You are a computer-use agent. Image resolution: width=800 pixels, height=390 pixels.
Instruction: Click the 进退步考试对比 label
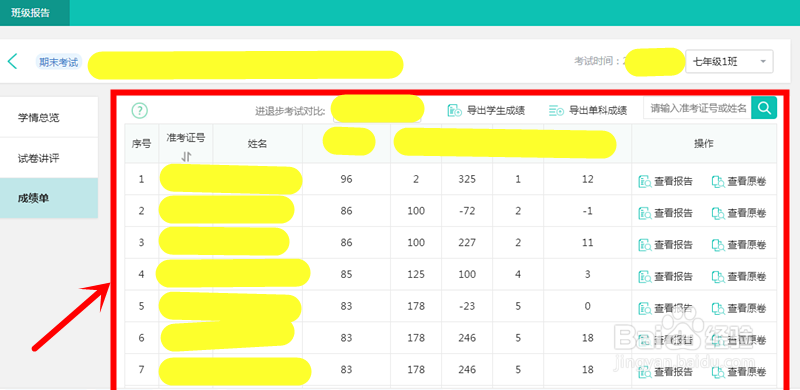coord(290,111)
